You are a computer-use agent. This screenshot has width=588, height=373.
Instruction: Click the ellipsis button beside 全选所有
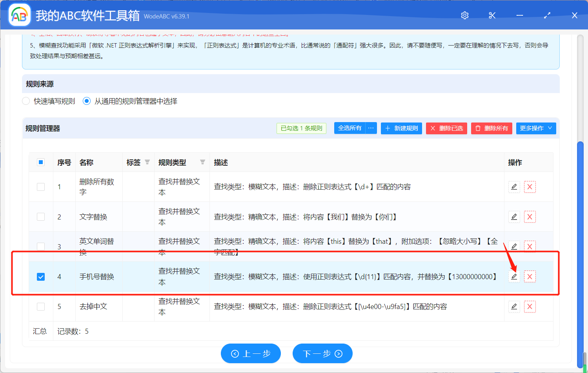point(370,128)
